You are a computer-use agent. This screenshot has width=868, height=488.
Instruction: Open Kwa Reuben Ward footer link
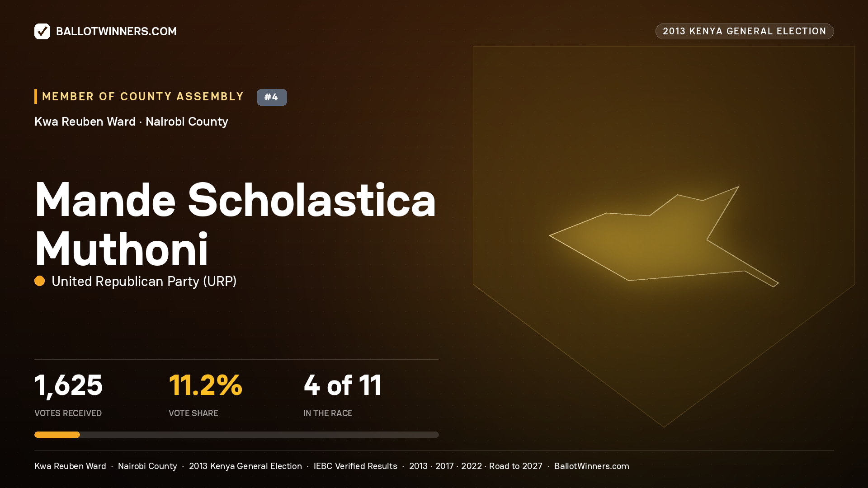tap(70, 466)
